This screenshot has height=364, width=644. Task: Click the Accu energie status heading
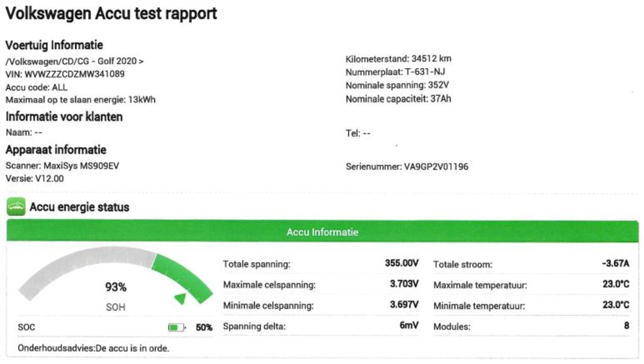pos(79,207)
